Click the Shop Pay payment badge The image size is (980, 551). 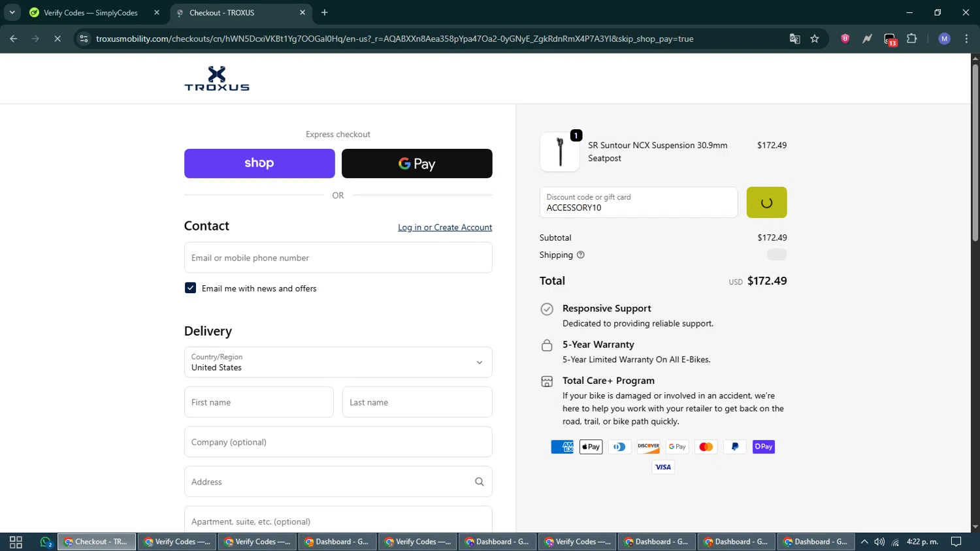coord(763,447)
